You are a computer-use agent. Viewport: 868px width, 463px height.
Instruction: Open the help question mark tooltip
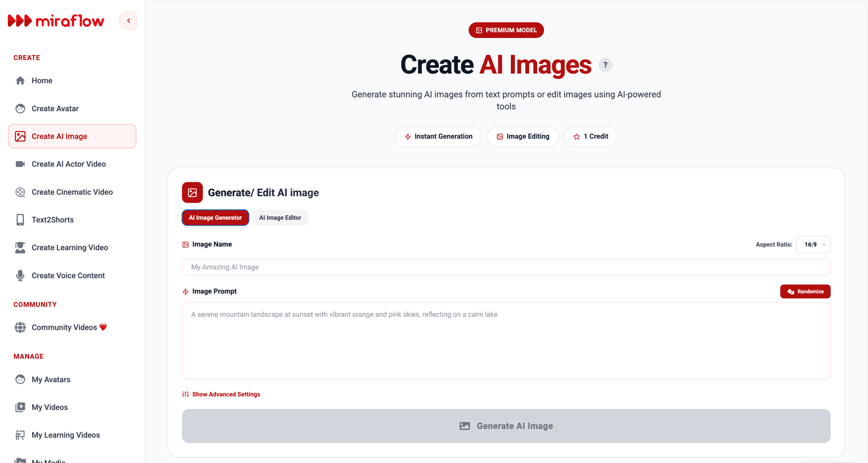point(605,65)
